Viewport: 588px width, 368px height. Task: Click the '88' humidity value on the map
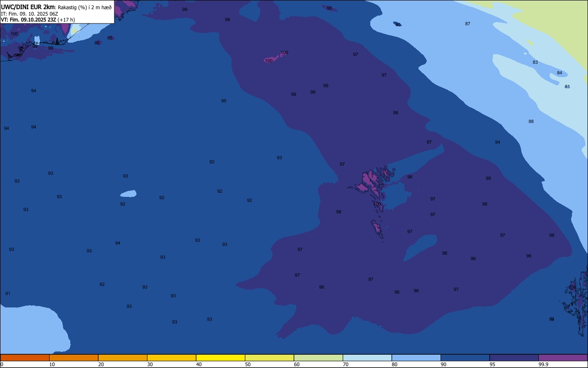tap(531, 122)
